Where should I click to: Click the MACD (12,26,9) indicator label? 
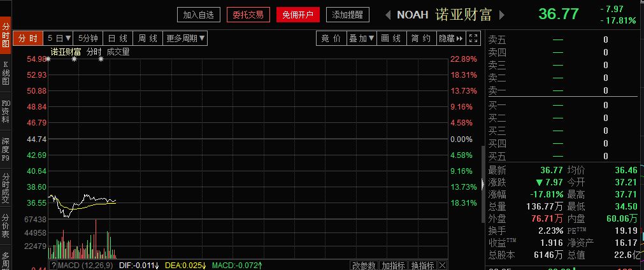pos(85,266)
